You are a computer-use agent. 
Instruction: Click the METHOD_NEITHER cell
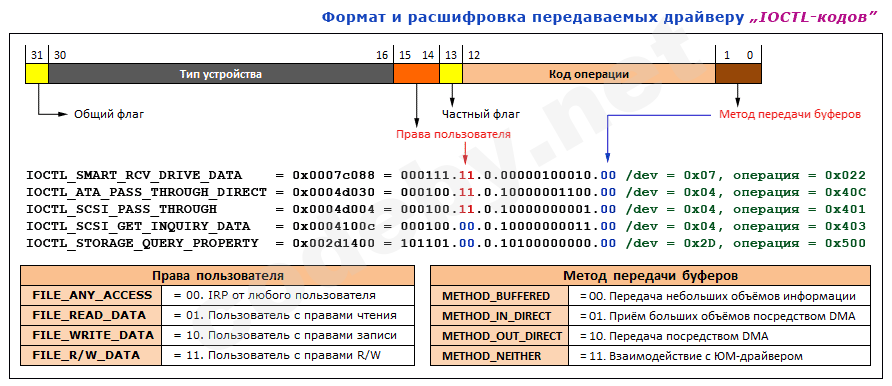point(499,356)
